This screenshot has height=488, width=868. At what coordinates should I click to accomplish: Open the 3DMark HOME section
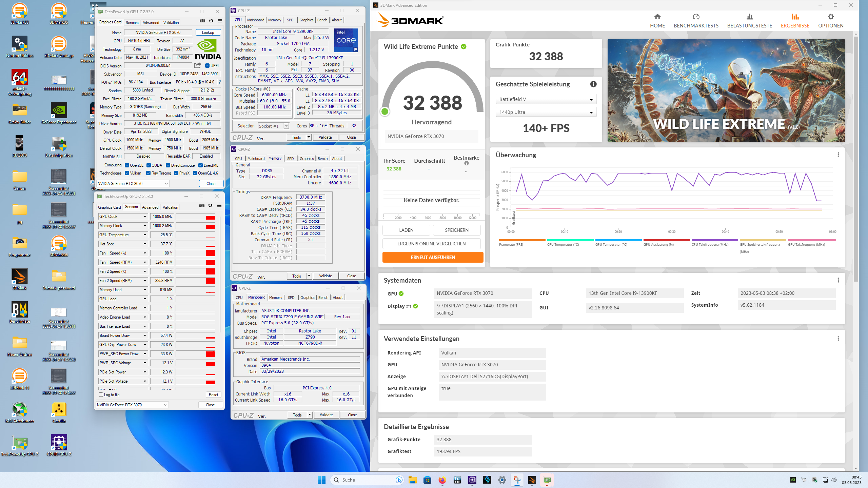(657, 21)
